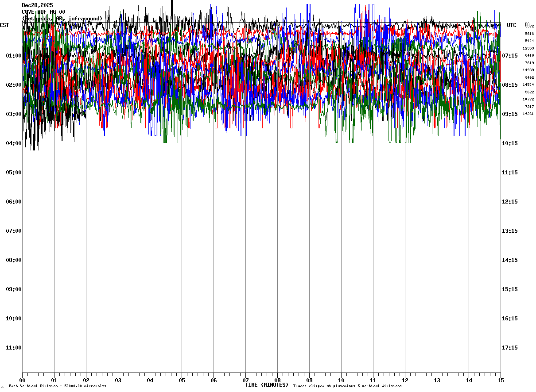Click the 10:15 UTC time label
This screenshot has height=392, width=536.
[510, 143]
